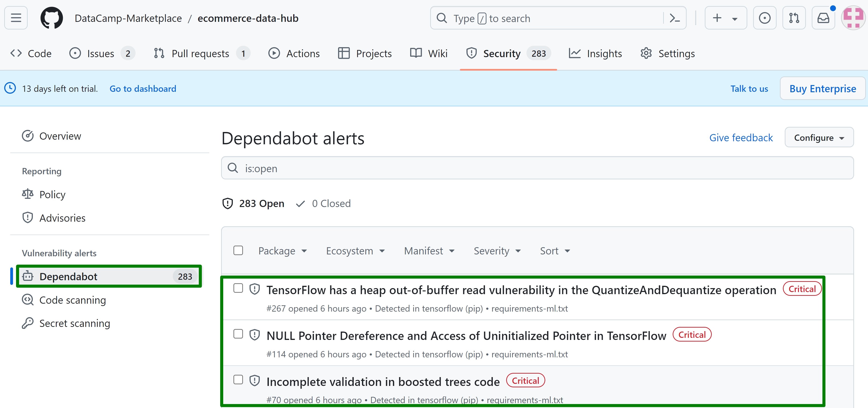Screen dimensions: 868x408
Task: Select the Security tab
Action: [509, 53]
